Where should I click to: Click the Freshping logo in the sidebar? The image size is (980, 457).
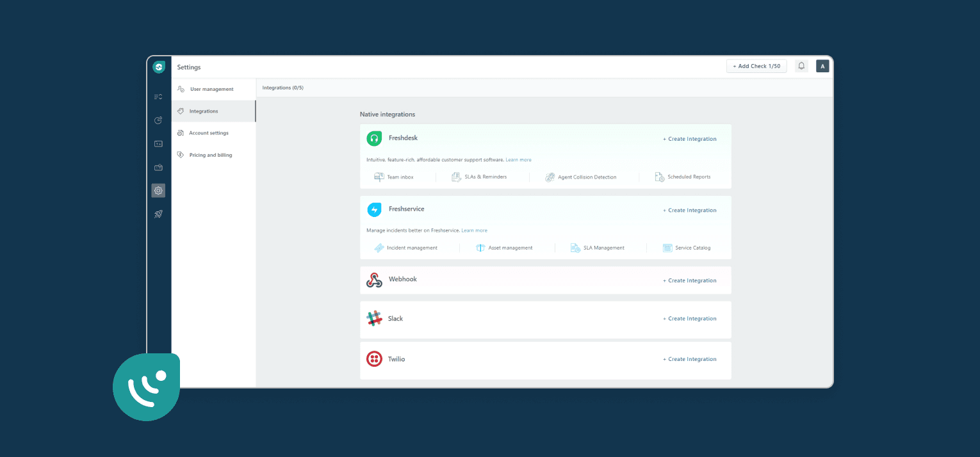point(159,67)
